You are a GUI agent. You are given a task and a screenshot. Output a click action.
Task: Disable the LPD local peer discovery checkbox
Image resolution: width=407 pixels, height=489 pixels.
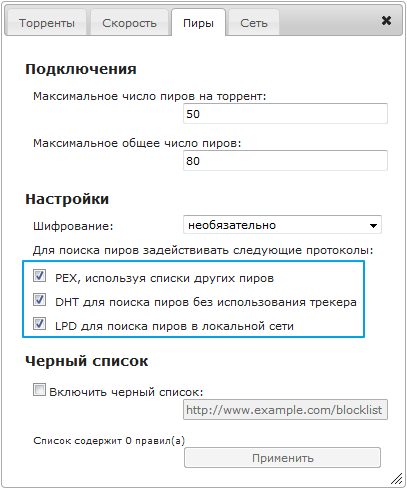coord(39,324)
